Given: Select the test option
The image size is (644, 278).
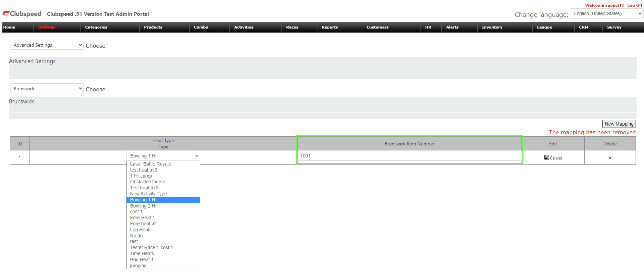Looking at the screenshot, I should tap(163, 242).
